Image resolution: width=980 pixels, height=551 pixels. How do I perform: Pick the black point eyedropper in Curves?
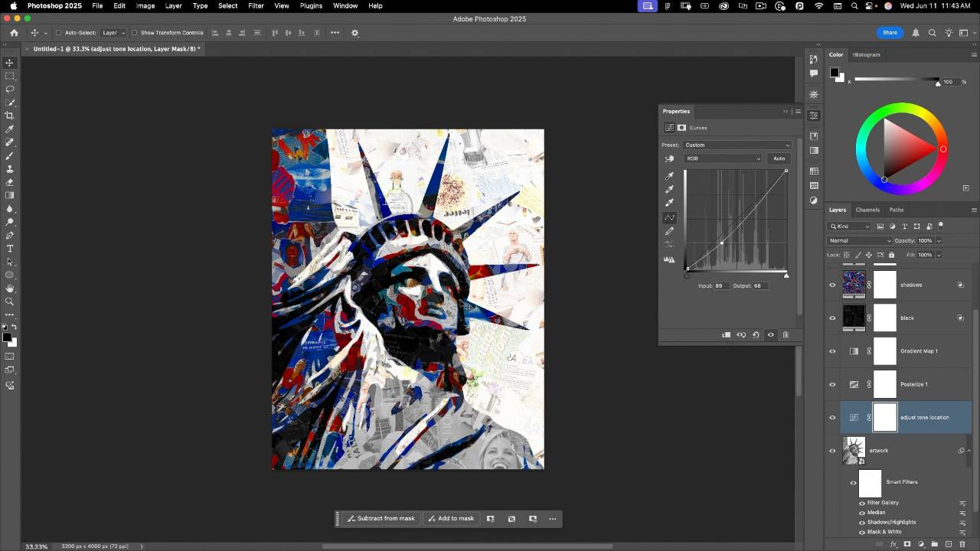tap(669, 175)
